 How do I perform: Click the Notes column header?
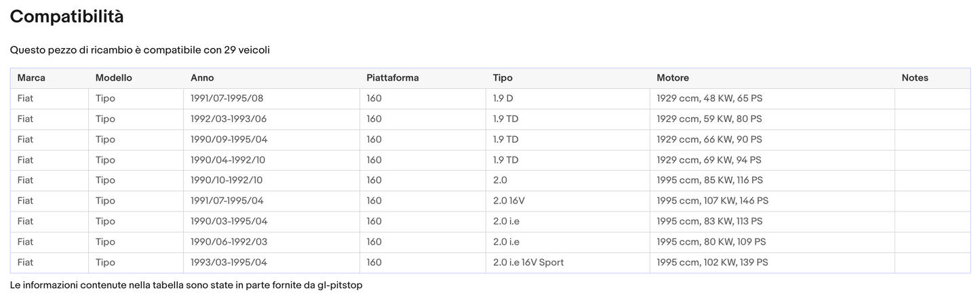pos(914,78)
